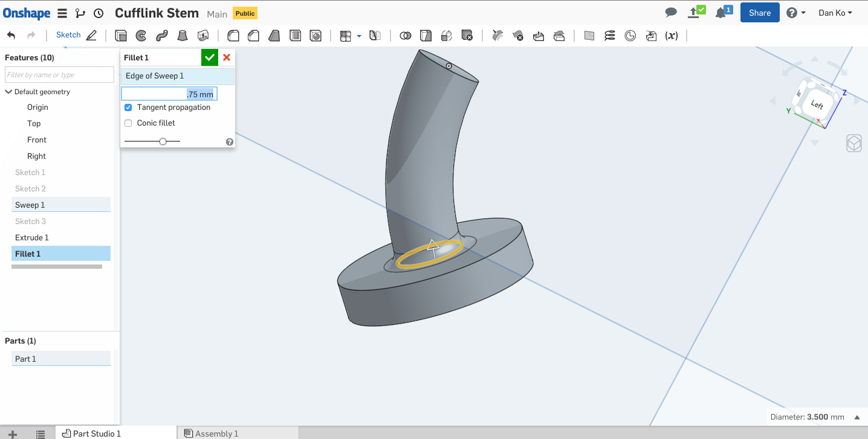Select the Extrude tool in toolbar
This screenshot has width=868, height=439.
121,36
